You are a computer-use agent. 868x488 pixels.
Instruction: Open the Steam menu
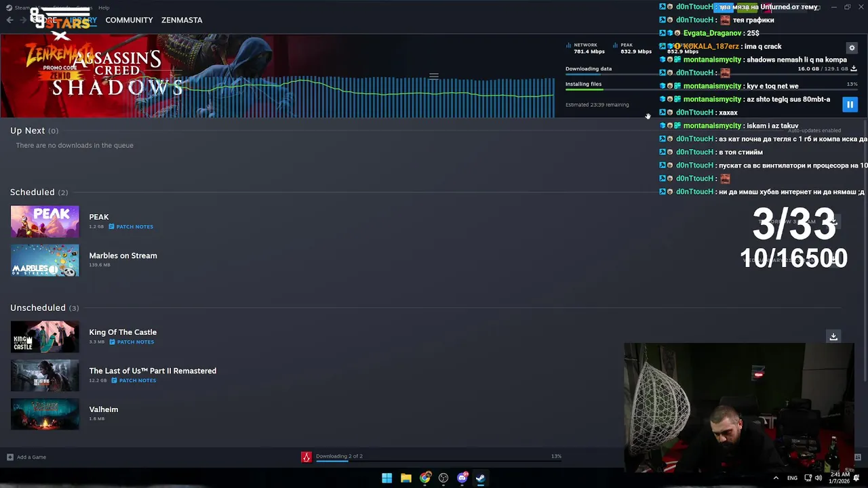tap(22, 7)
